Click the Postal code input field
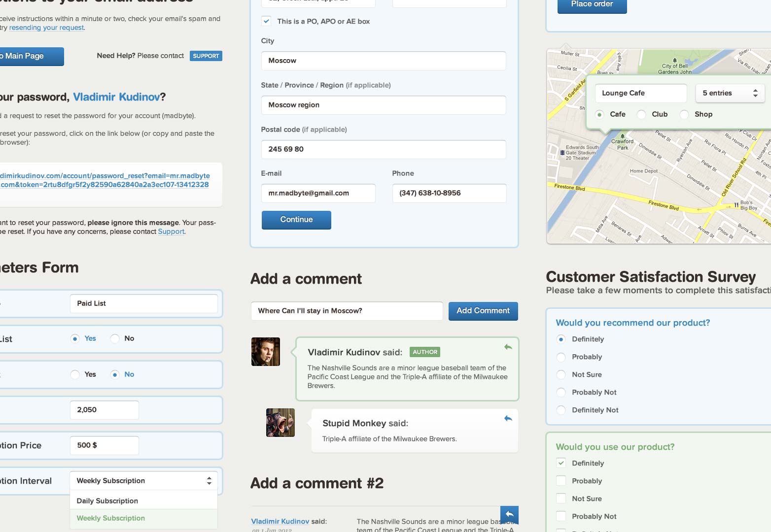Image resolution: width=771 pixels, height=532 pixels. [384, 149]
